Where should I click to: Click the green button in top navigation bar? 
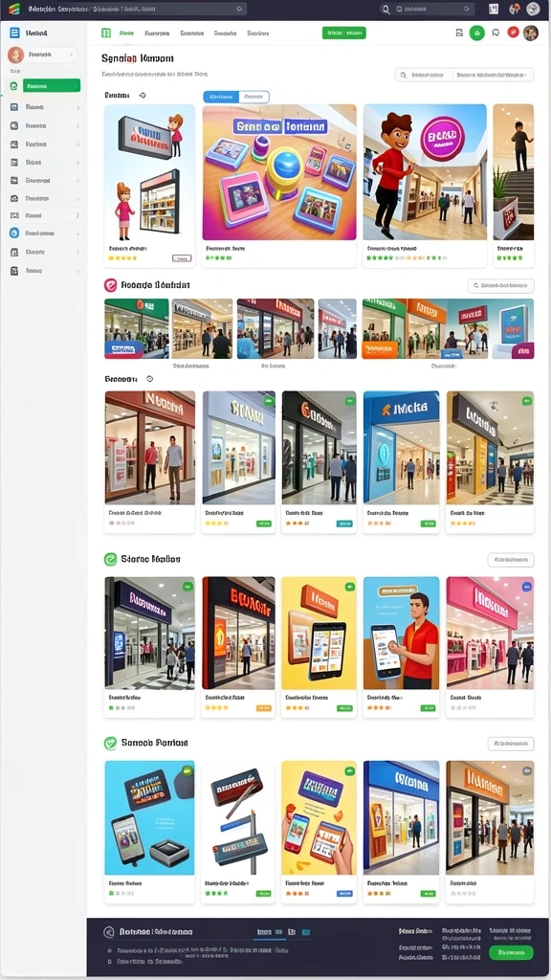(344, 33)
